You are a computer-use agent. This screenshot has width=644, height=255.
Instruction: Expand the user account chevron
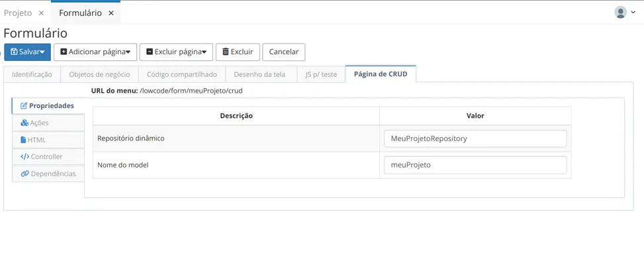pyautogui.click(x=633, y=13)
